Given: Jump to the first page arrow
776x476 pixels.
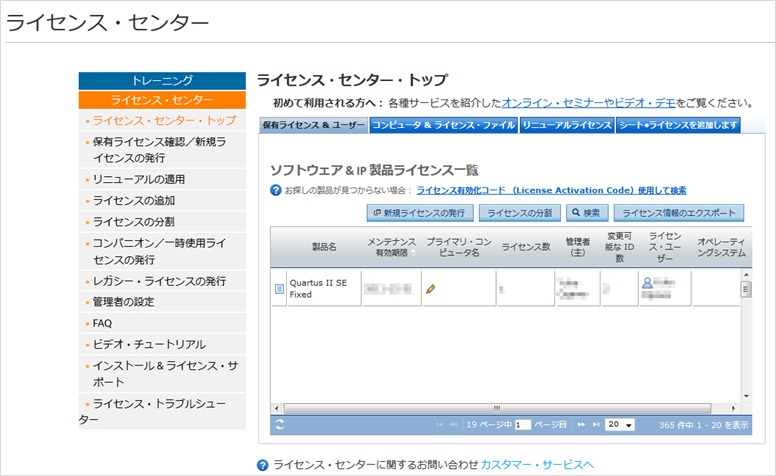Looking at the screenshot, I should pyautogui.click(x=439, y=425).
